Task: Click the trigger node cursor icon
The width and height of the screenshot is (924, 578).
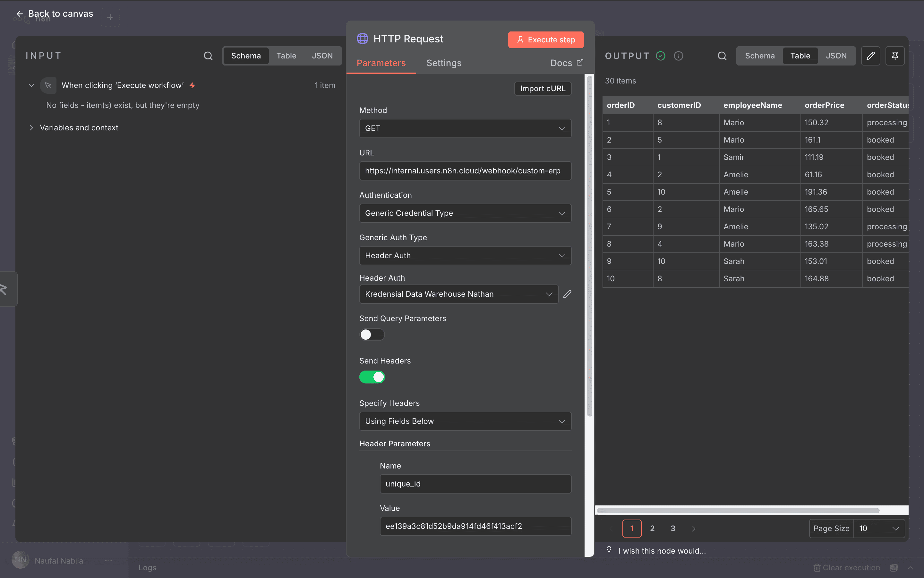Action: pyautogui.click(x=48, y=85)
